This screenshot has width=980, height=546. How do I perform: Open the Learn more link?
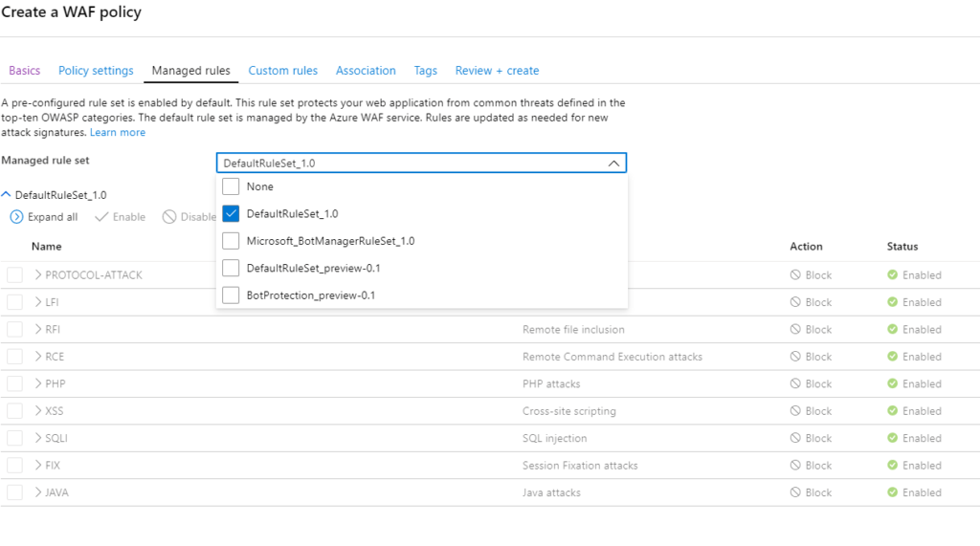(x=118, y=133)
